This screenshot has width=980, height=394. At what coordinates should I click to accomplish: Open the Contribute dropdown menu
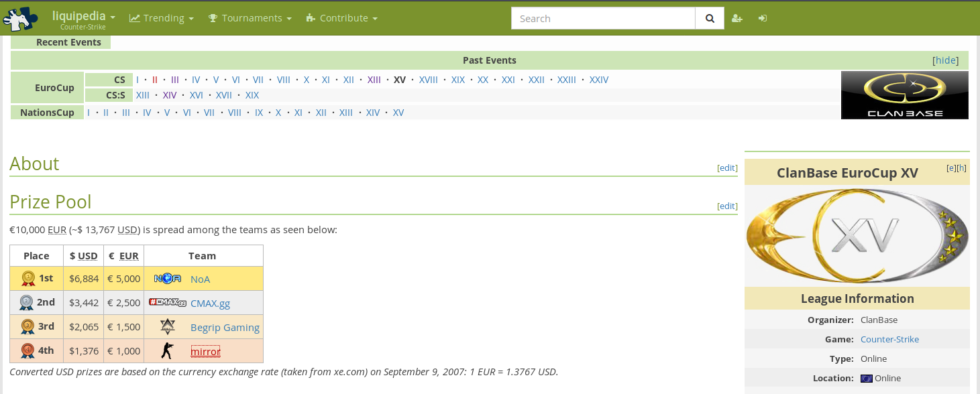(x=341, y=18)
